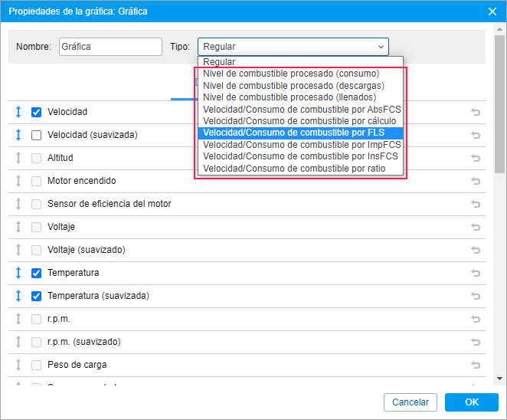The width and height of the screenshot is (507, 420).
Task: Confirm with the OK button
Action: tap(471, 402)
